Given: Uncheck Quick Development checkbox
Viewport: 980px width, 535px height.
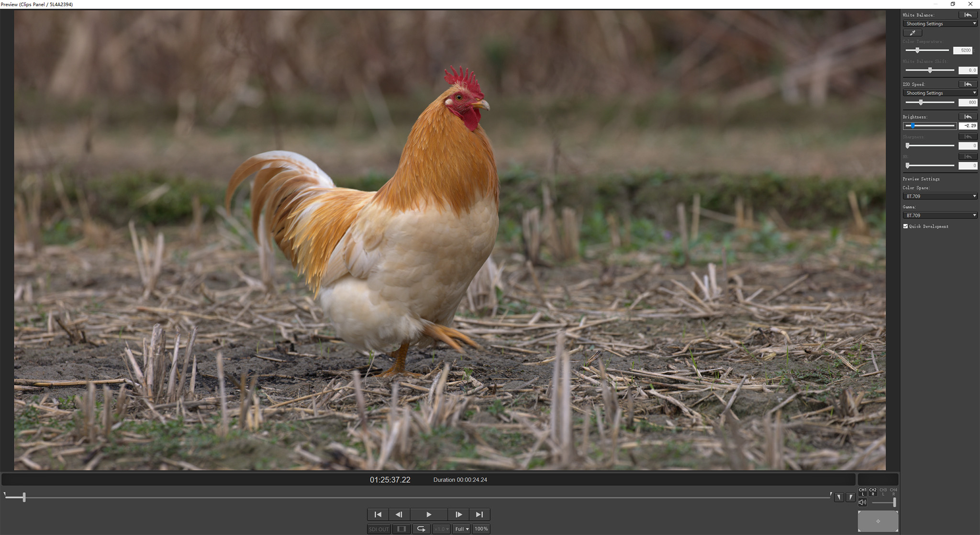Looking at the screenshot, I should (x=905, y=226).
